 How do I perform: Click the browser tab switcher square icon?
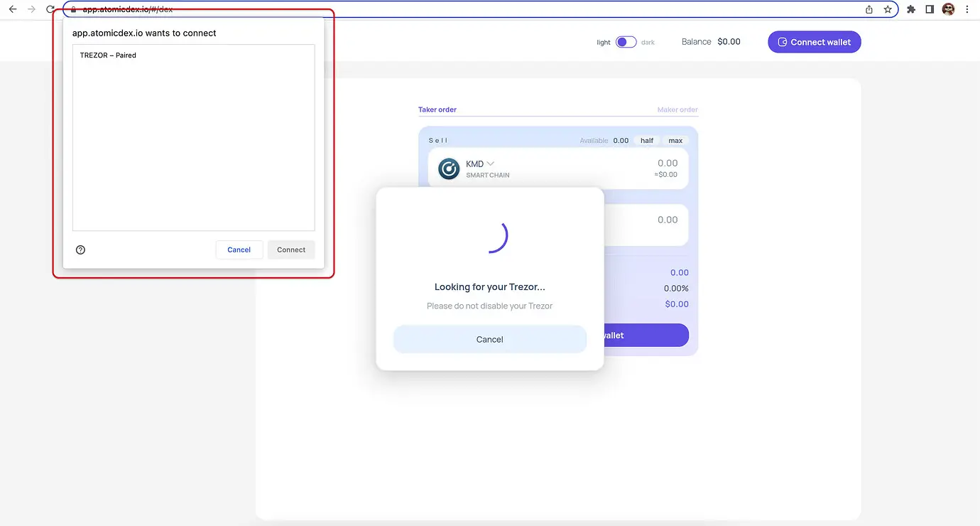coord(929,9)
